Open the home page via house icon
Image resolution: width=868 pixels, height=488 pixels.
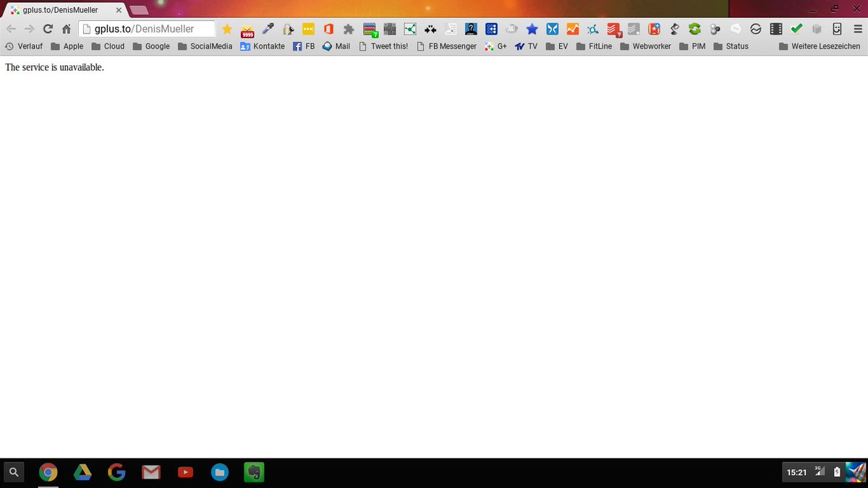point(67,29)
